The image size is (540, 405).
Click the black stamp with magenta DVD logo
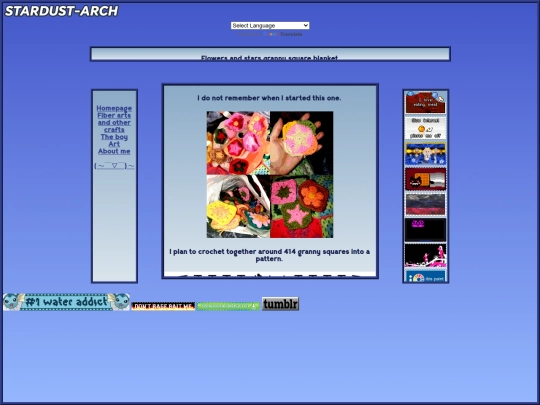click(x=425, y=230)
